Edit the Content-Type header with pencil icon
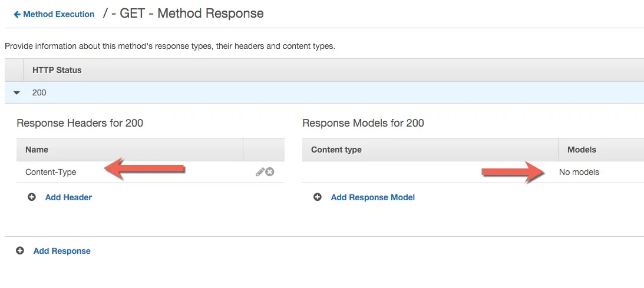This screenshot has height=288, width=644. pos(260,172)
